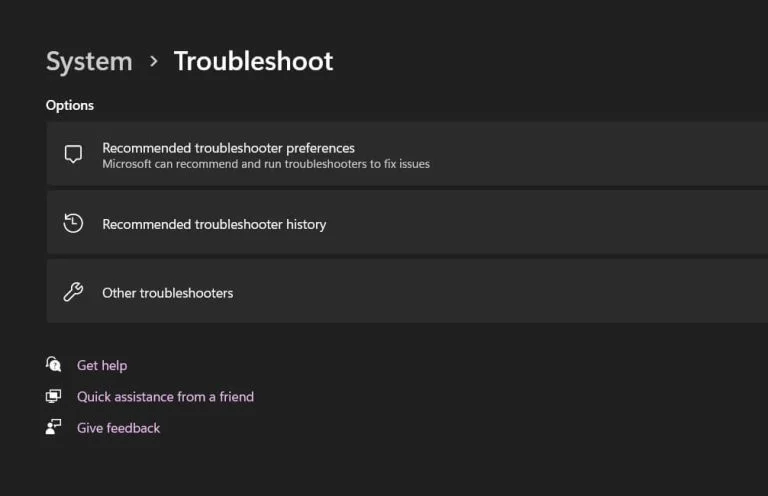Select the Give feedback link
The width and height of the screenshot is (768, 496).
click(x=118, y=428)
